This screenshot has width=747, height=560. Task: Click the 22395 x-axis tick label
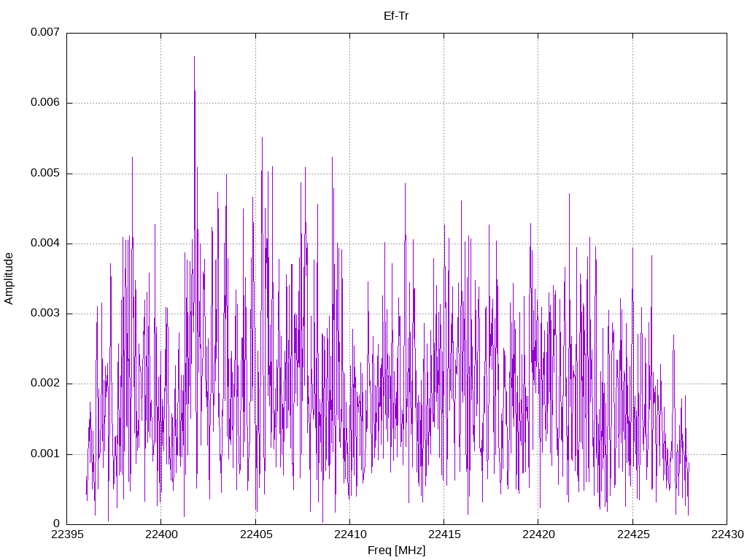coord(66,534)
